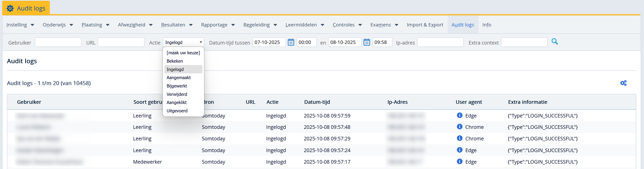Focus the Ip-adres filter field
Screen dimensions: 644x169
click(x=440, y=42)
